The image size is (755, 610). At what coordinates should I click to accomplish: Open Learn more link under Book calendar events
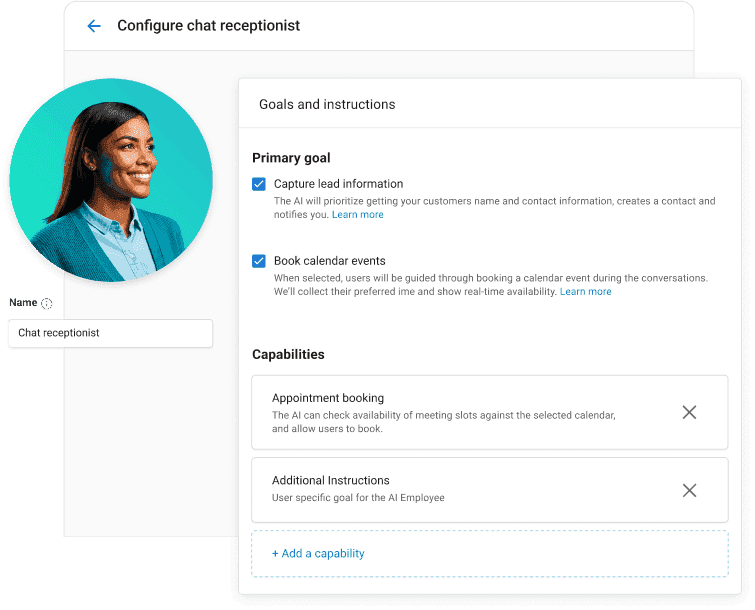click(x=585, y=292)
